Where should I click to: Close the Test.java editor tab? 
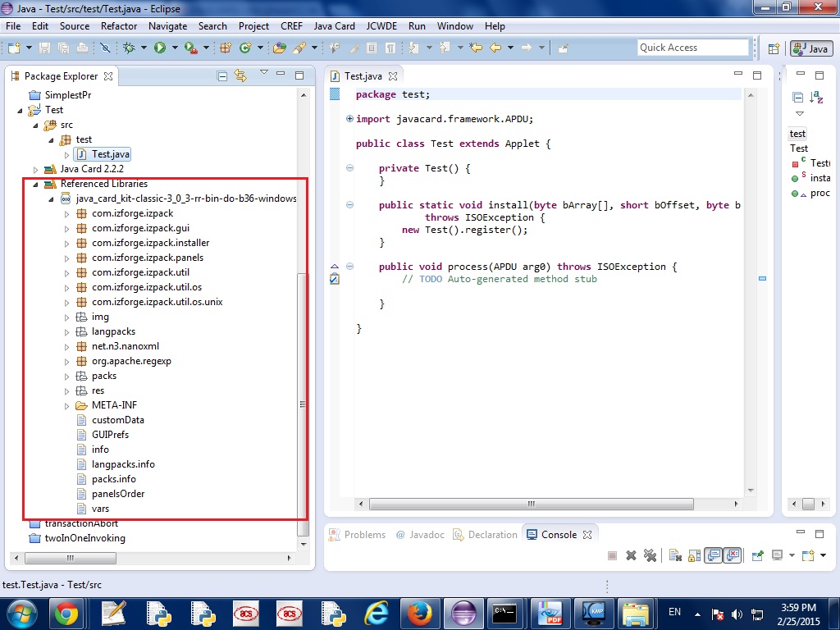393,76
